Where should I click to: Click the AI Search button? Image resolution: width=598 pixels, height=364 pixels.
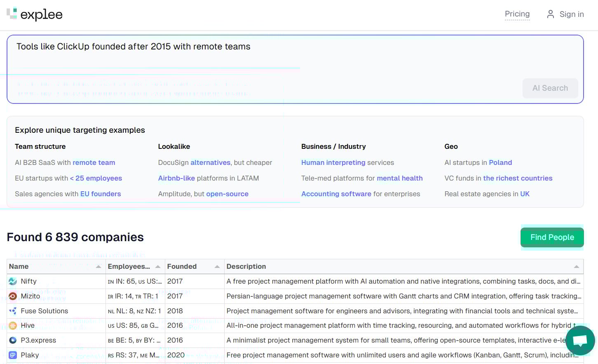click(550, 88)
